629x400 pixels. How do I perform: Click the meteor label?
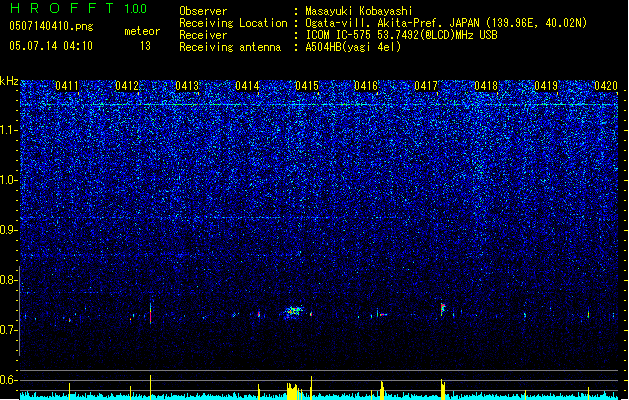[x=142, y=31]
